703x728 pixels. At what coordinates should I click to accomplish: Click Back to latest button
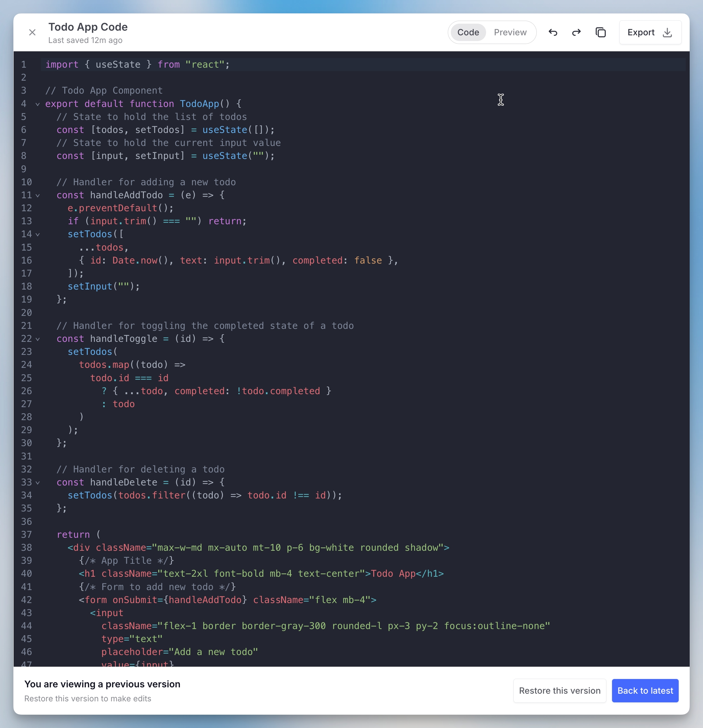coord(645,690)
